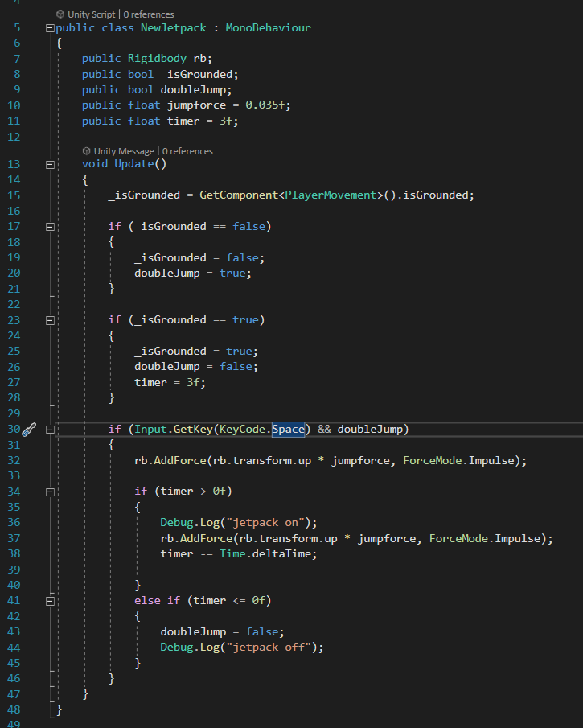This screenshot has height=728, width=583.
Task: Click 'Input' on line 30
Action: pyautogui.click(x=150, y=429)
